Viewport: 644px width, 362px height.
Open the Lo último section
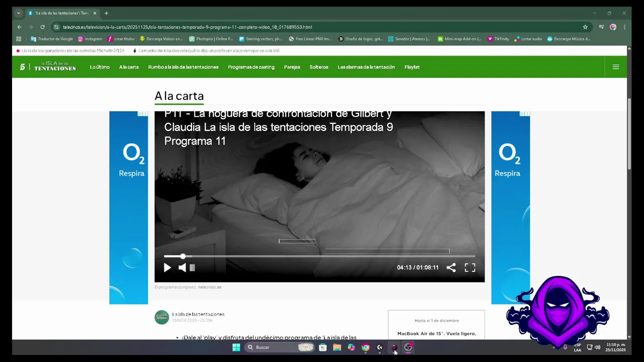tap(100, 67)
